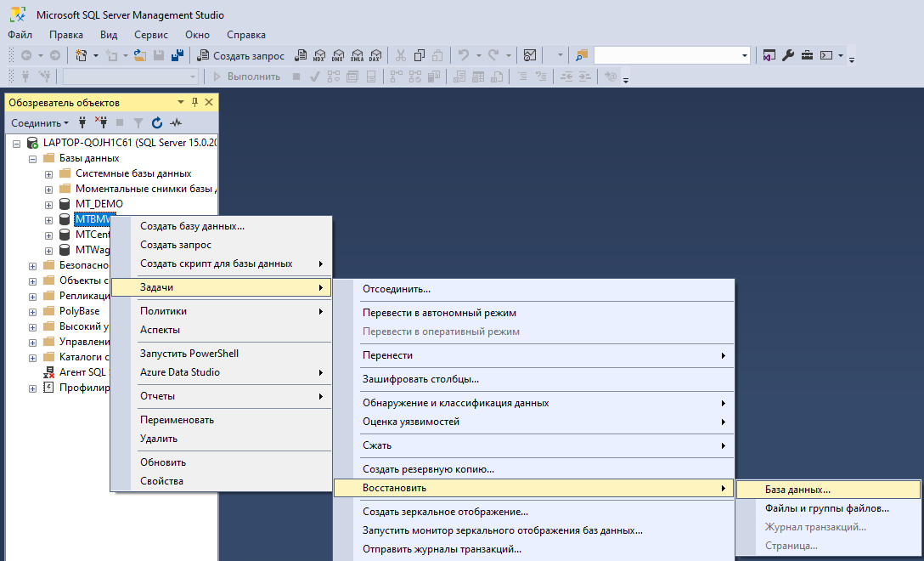
Task: Expand the MT_DEMO database node
Action: (48, 204)
